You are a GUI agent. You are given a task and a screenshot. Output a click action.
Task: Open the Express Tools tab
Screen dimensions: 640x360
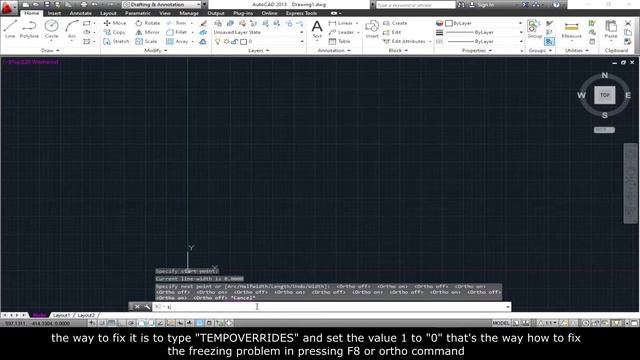coord(301,13)
